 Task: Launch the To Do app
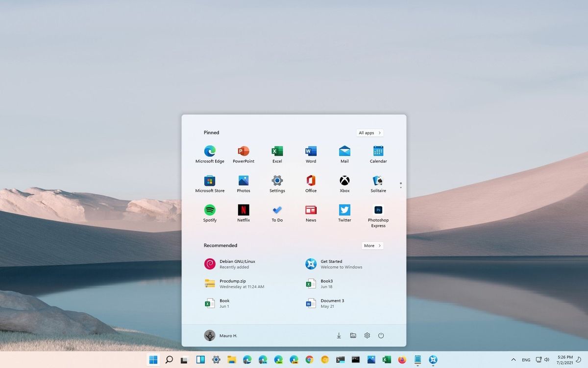tap(277, 211)
